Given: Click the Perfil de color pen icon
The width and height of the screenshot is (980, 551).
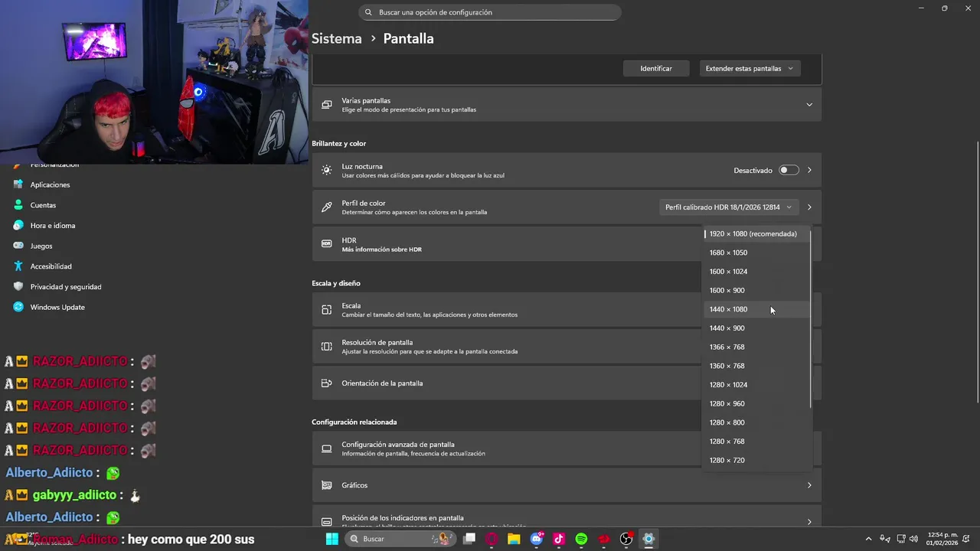Looking at the screenshot, I should [x=327, y=207].
